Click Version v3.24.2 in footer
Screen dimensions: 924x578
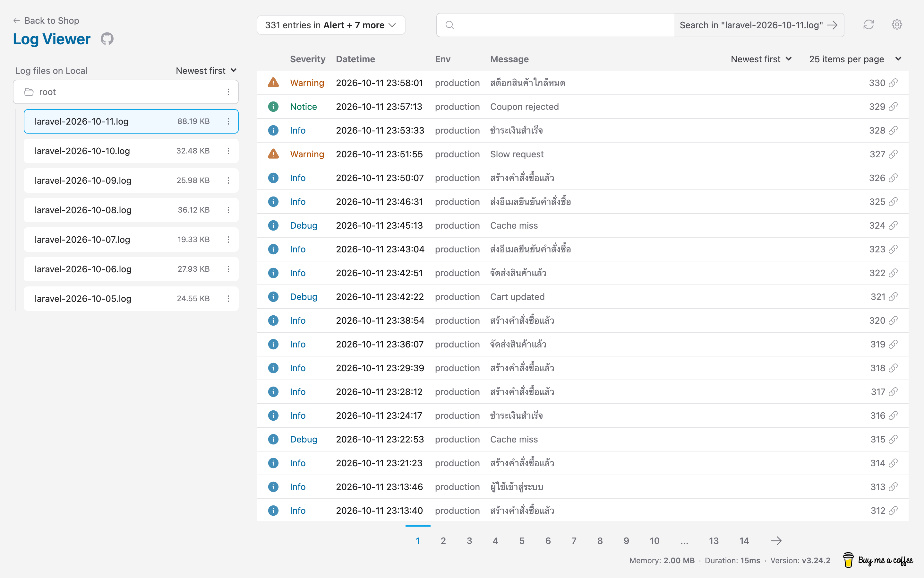(x=800, y=560)
